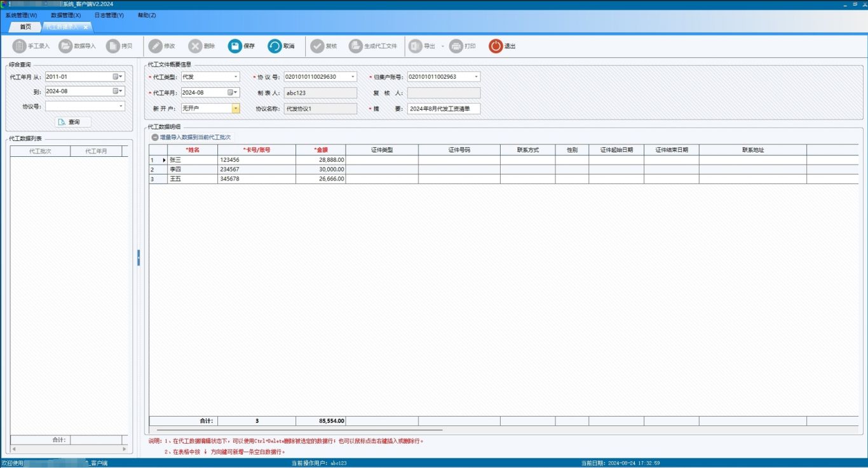Open the small arrow next to 导出
The image size is (868, 468).
(x=442, y=46)
